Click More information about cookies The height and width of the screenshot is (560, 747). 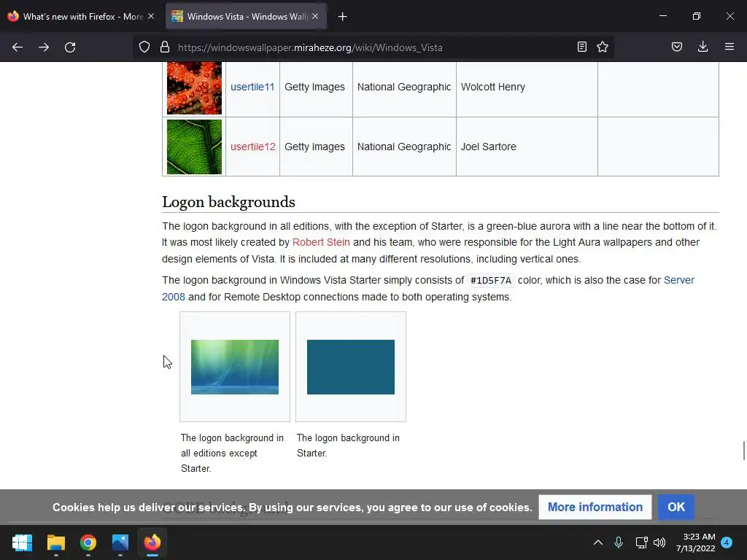click(x=595, y=507)
